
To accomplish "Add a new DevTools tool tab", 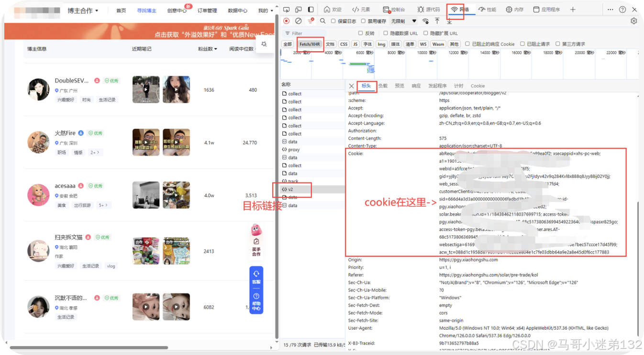I will click(573, 10).
